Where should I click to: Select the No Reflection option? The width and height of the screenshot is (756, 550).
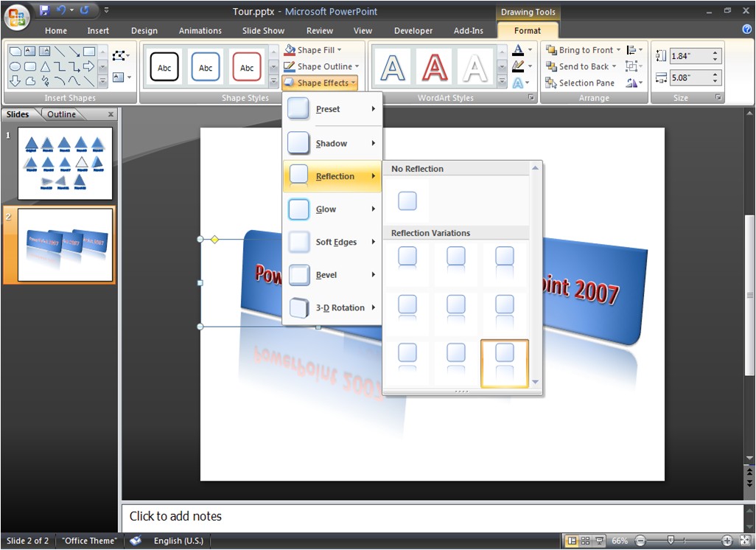click(407, 201)
